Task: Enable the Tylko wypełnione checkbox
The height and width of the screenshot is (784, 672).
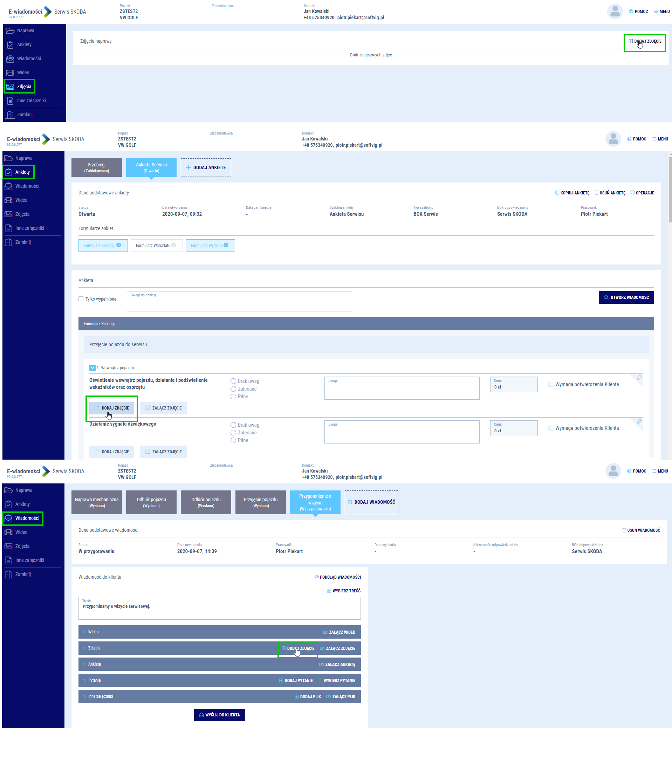Action: (81, 299)
